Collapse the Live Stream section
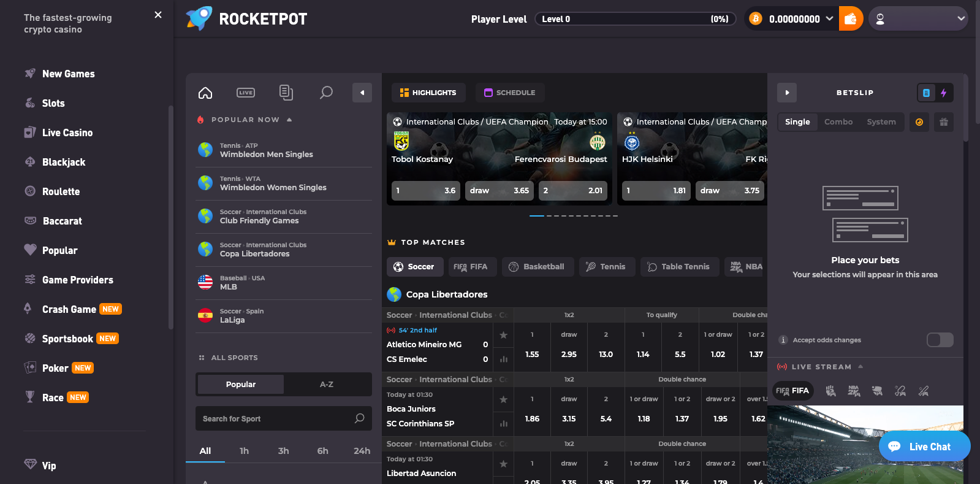980x484 pixels. tap(860, 367)
